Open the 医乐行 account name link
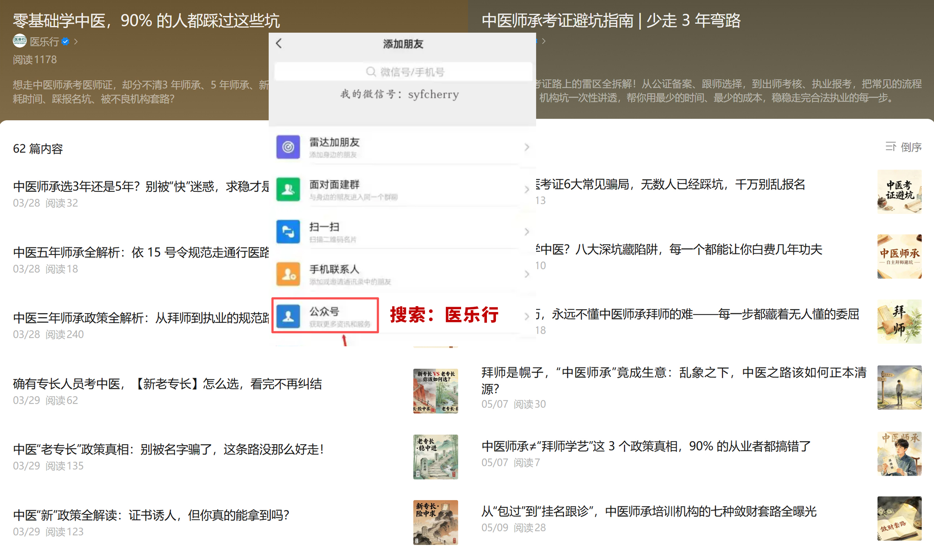 [44, 41]
